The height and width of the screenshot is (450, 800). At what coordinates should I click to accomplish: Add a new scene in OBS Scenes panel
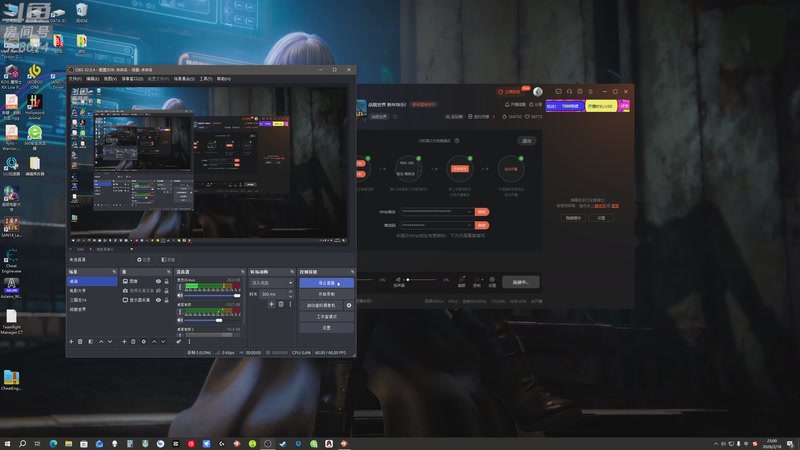[x=71, y=341]
